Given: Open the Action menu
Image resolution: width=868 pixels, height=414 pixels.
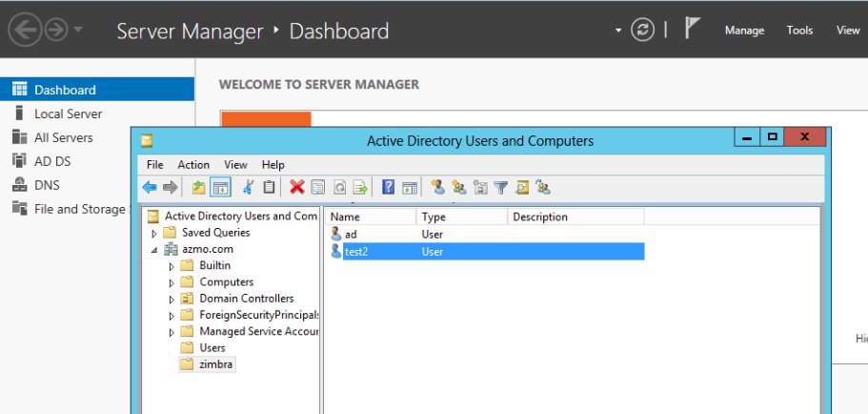Looking at the screenshot, I should (x=193, y=165).
